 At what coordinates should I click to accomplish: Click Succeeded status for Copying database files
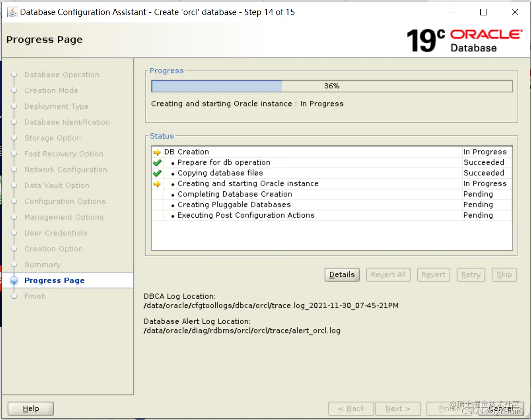coord(483,173)
